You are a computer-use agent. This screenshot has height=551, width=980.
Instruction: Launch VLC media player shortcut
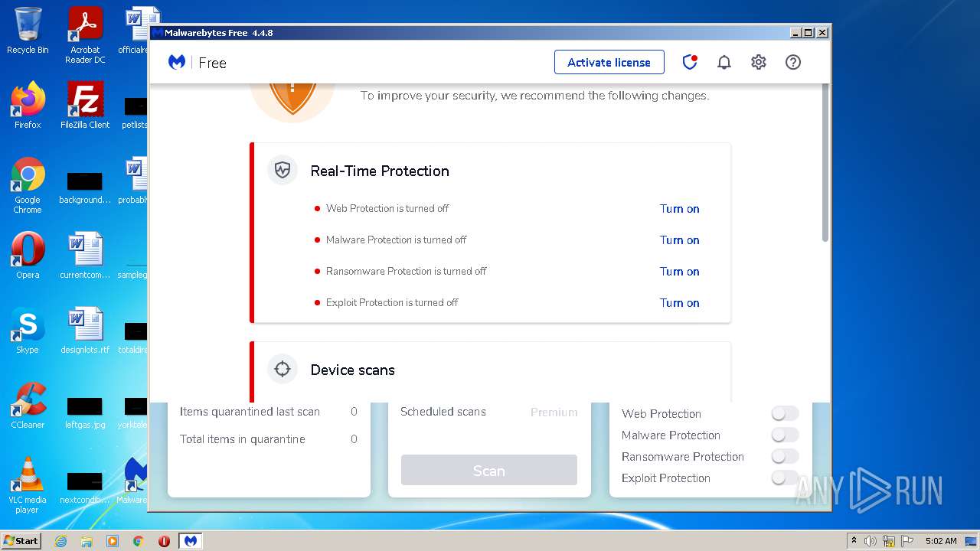(28, 485)
